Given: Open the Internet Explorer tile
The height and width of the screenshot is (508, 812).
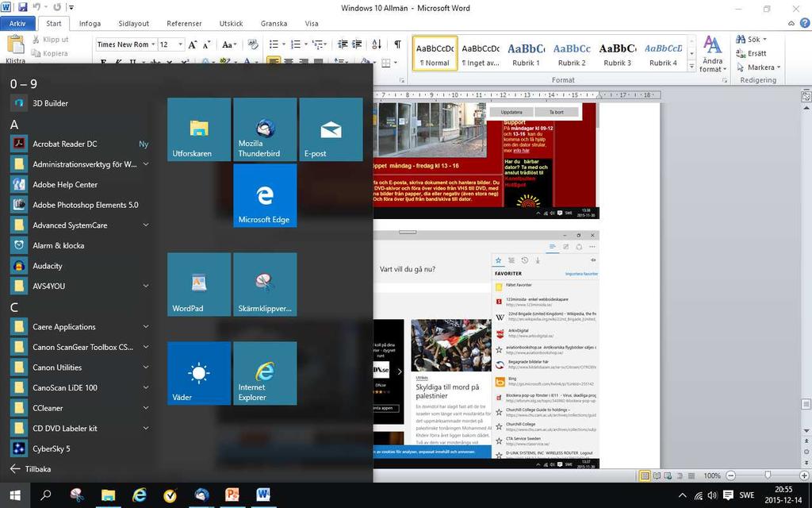Looking at the screenshot, I should [x=265, y=373].
